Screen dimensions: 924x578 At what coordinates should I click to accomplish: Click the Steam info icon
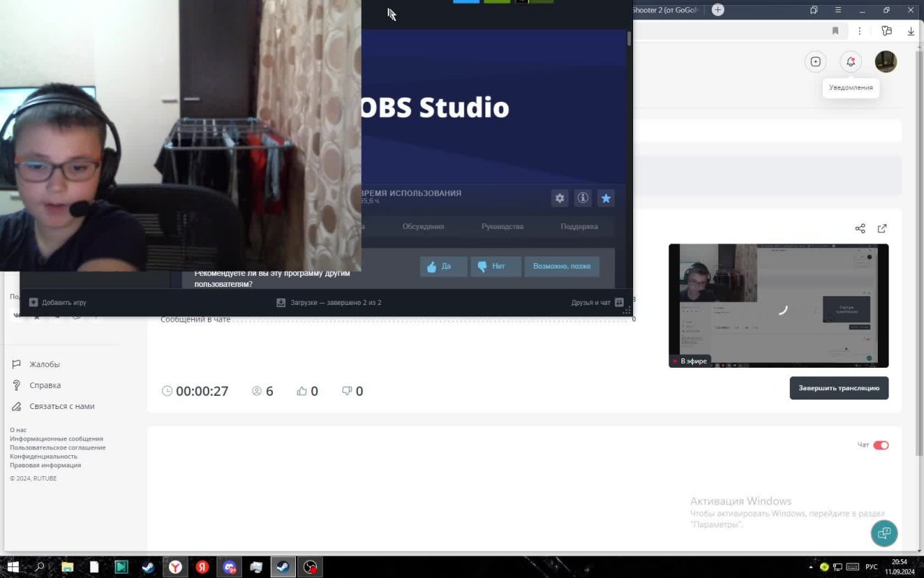point(583,198)
